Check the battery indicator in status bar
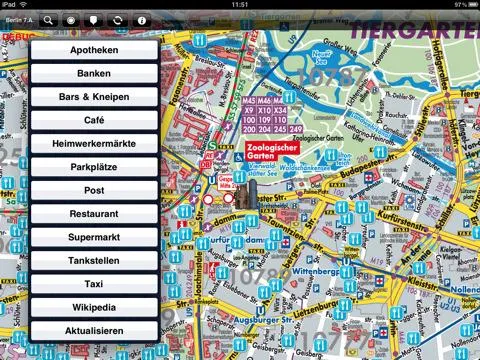The width and height of the screenshot is (480, 360). (473, 4)
